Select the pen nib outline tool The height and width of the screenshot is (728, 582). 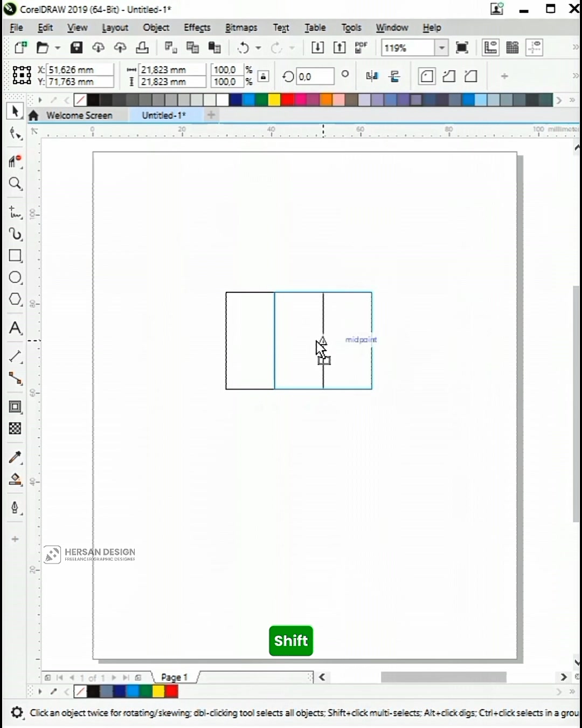point(15,508)
